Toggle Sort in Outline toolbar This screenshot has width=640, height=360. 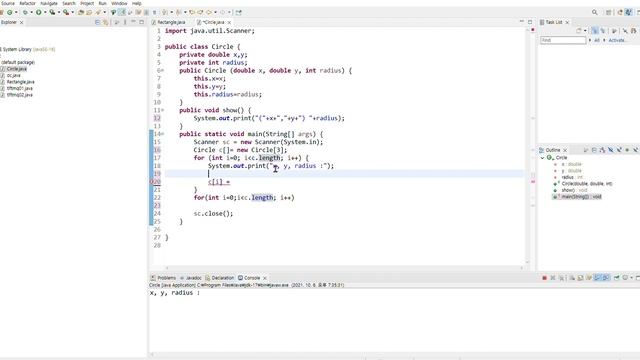coord(602,150)
